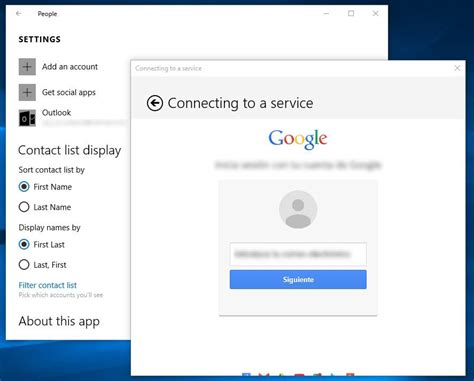The height and width of the screenshot is (381, 474).
Task: Click Add an account label
Action: point(70,67)
